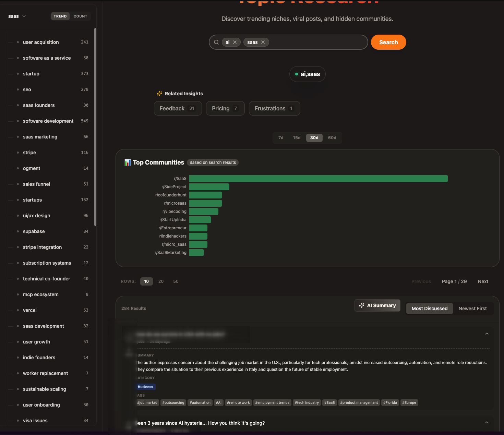Switch sidebar to TREND view
The image size is (504, 435).
click(x=60, y=16)
